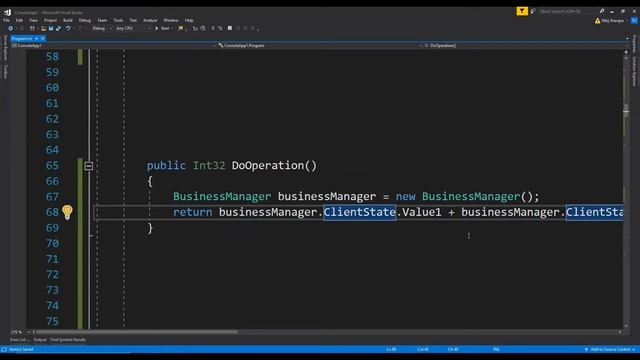Open the Output tab

click(40, 340)
